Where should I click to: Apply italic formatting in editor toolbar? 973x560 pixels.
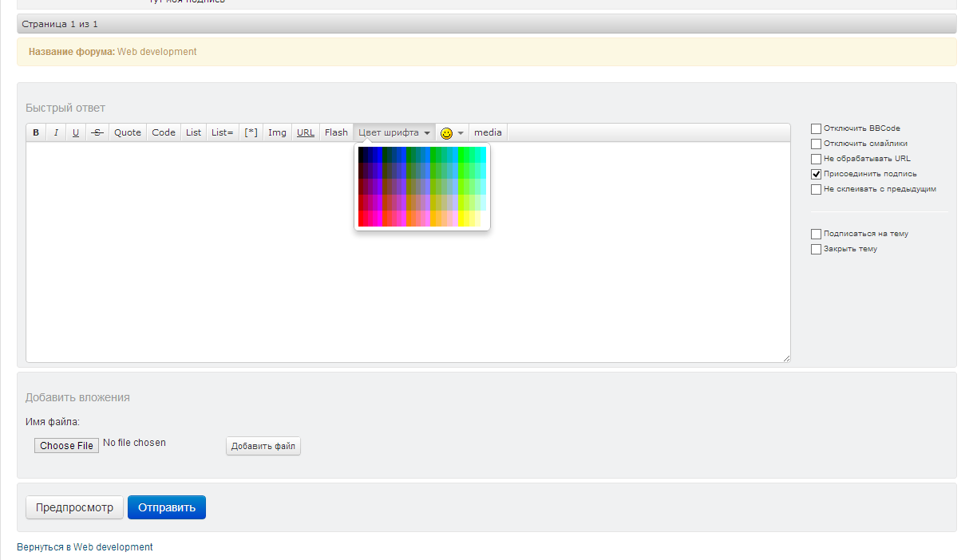56,132
